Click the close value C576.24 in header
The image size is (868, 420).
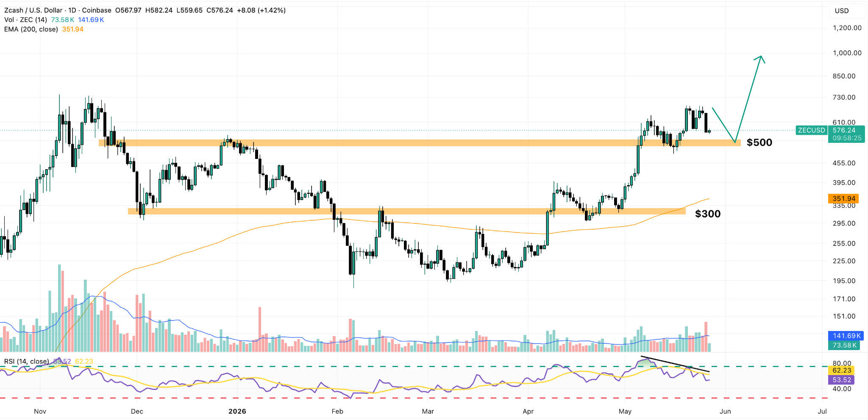point(220,10)
